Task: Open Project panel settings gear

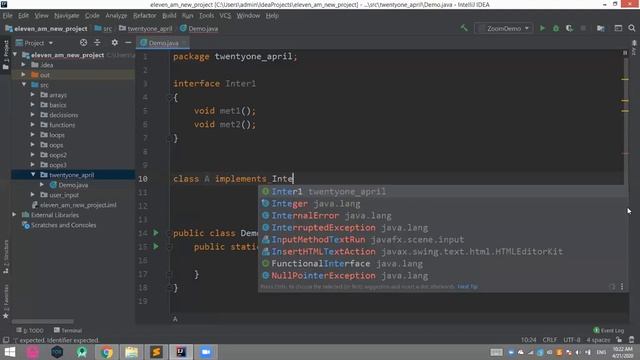Action: click(x=115, y=42)
